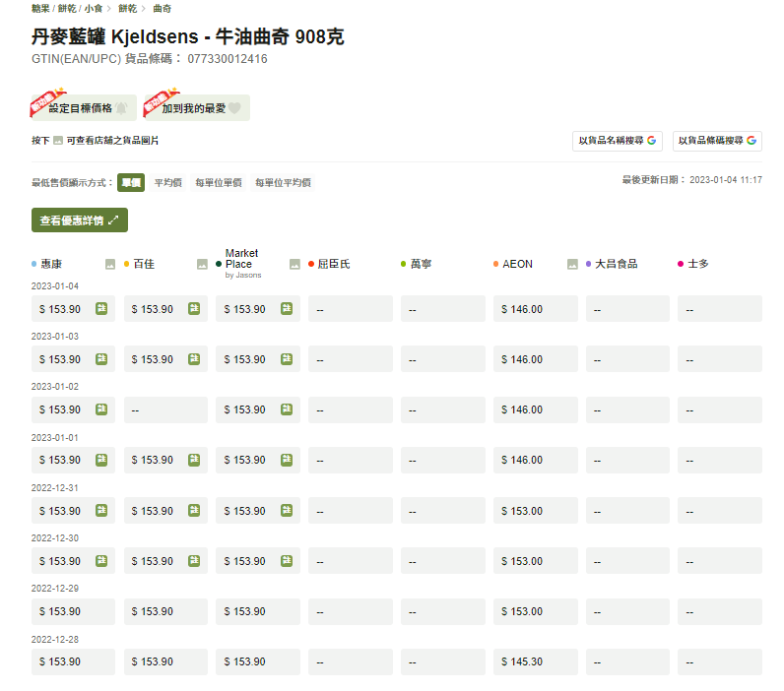This screenshot has height=691, width=784.
Task: Click Market Place offer icon for 2023-01-02
Action: pos(287,409)
